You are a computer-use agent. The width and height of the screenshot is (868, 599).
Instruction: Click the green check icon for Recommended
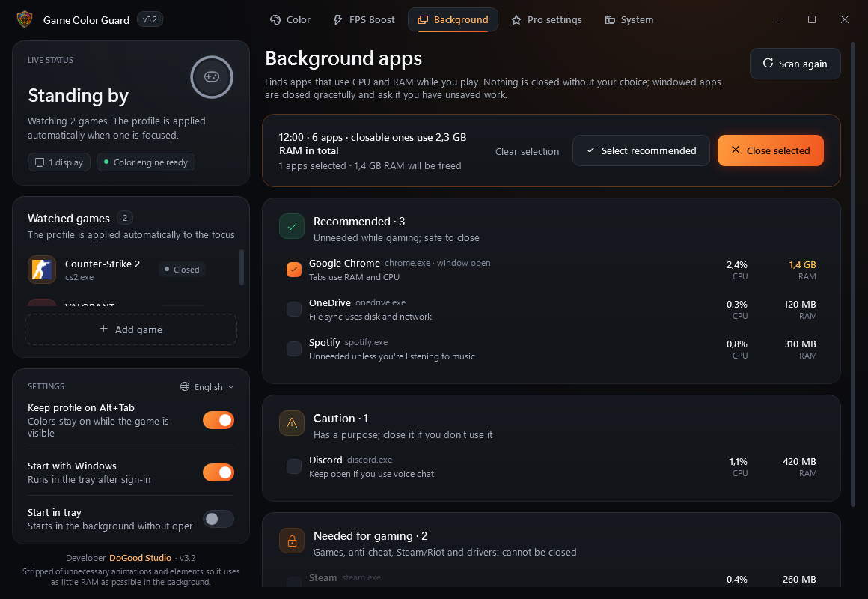[x=292, y=226]
